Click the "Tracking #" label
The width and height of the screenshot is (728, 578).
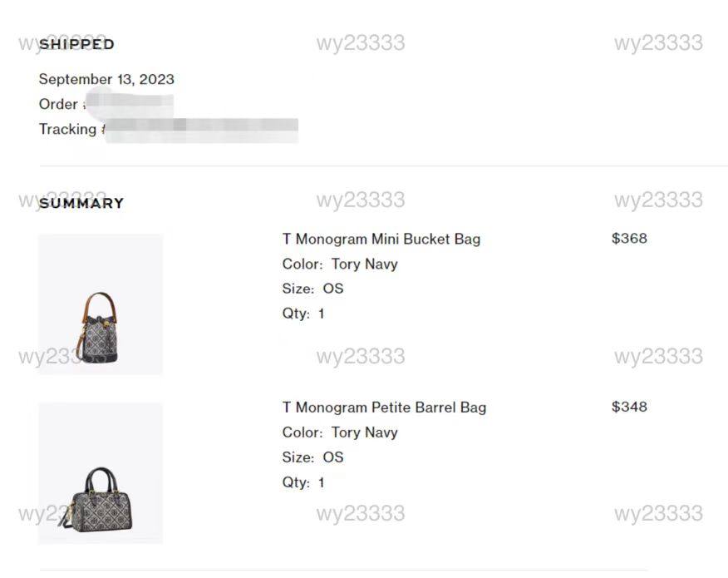pyautogui.click(x=70, y=130)
